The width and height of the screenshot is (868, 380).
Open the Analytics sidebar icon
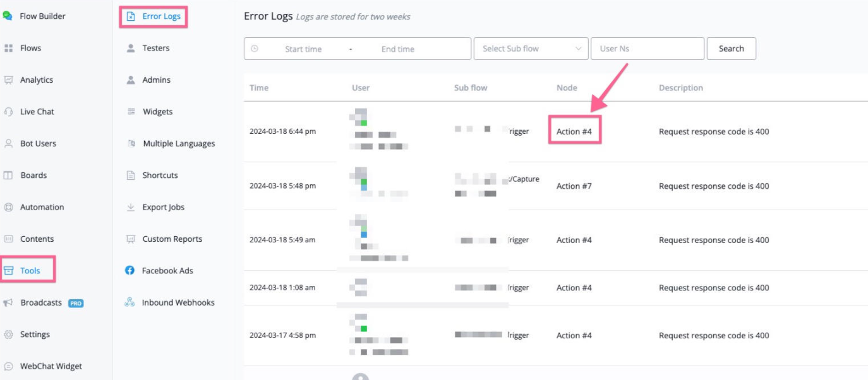pos(8,80)
